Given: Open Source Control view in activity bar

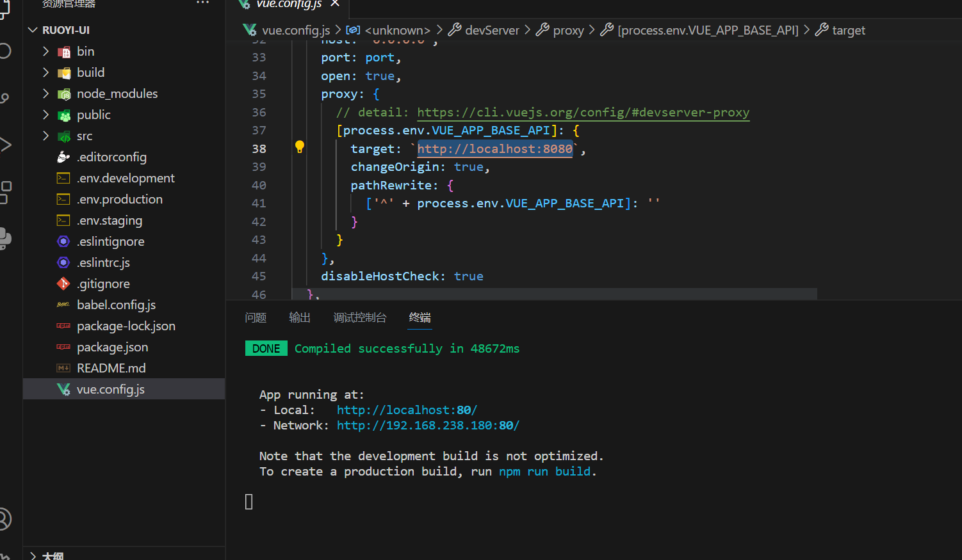Looking at the screenshot, I should [x=4, y=98].
